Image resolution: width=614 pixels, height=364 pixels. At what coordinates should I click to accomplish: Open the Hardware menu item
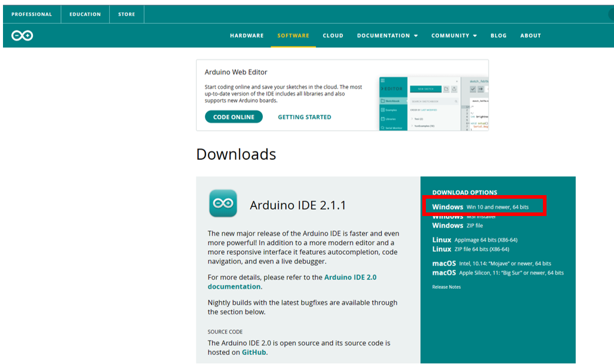pyautogui.click(x=247, y=36)
